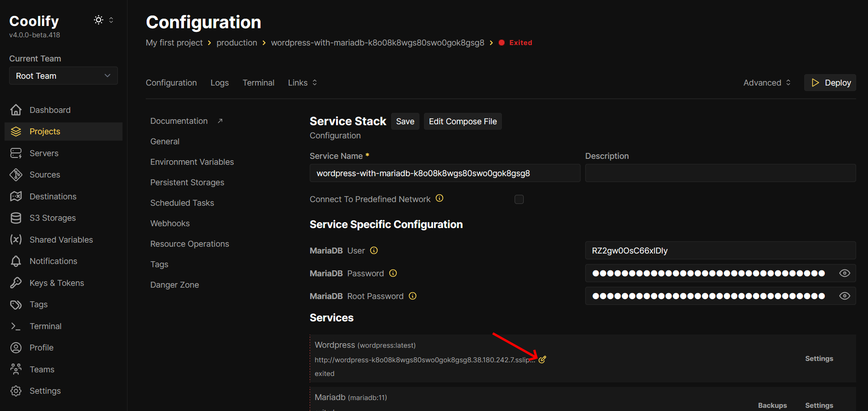Image resolution: width=868 pixels, height=411 pixels.
Task: Click the S3 Storages database icon
Action: [x=16, y=218]
